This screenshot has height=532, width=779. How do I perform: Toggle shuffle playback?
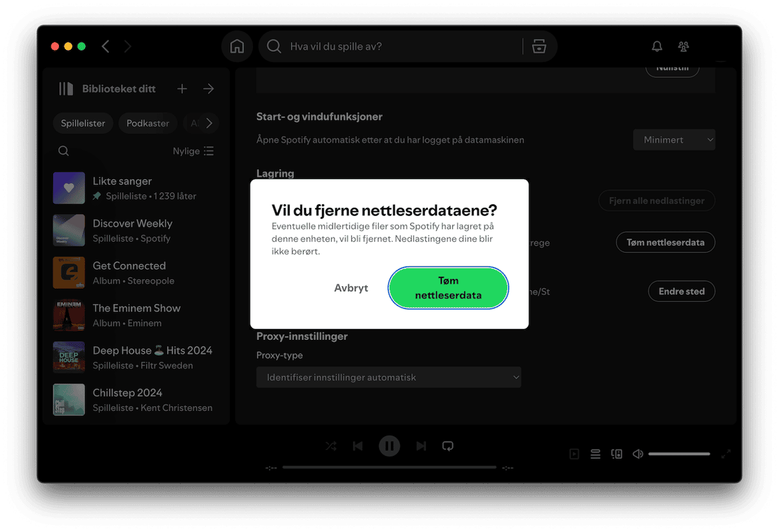coord(331,446)
